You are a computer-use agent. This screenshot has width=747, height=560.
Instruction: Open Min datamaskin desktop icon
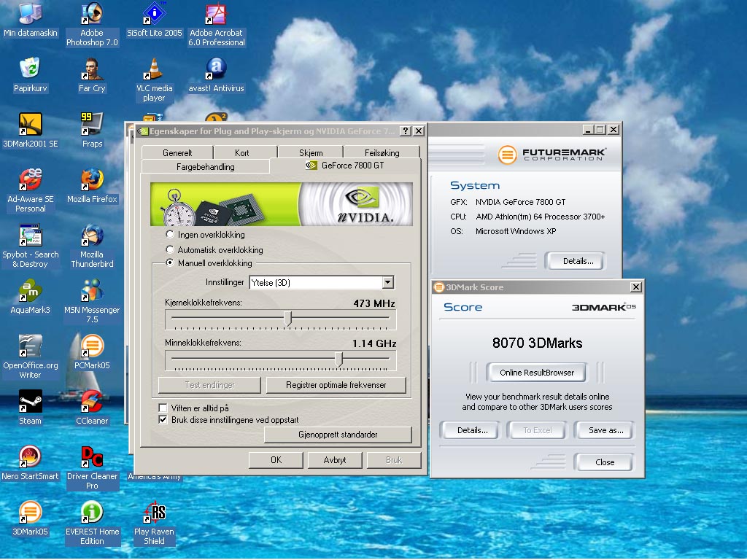coord(31,20)
